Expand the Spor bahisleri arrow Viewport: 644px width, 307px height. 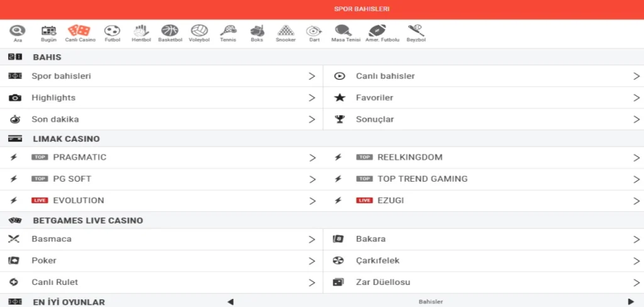pyautogui.click(x=311, y=76)
